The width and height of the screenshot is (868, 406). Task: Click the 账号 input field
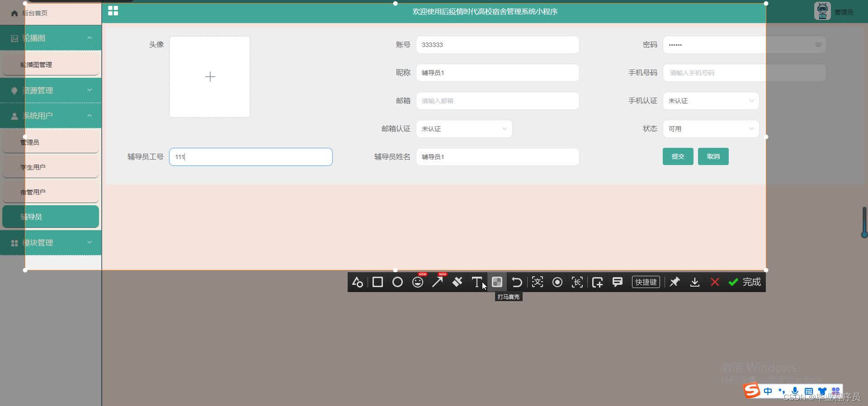(x=497, y=45)
